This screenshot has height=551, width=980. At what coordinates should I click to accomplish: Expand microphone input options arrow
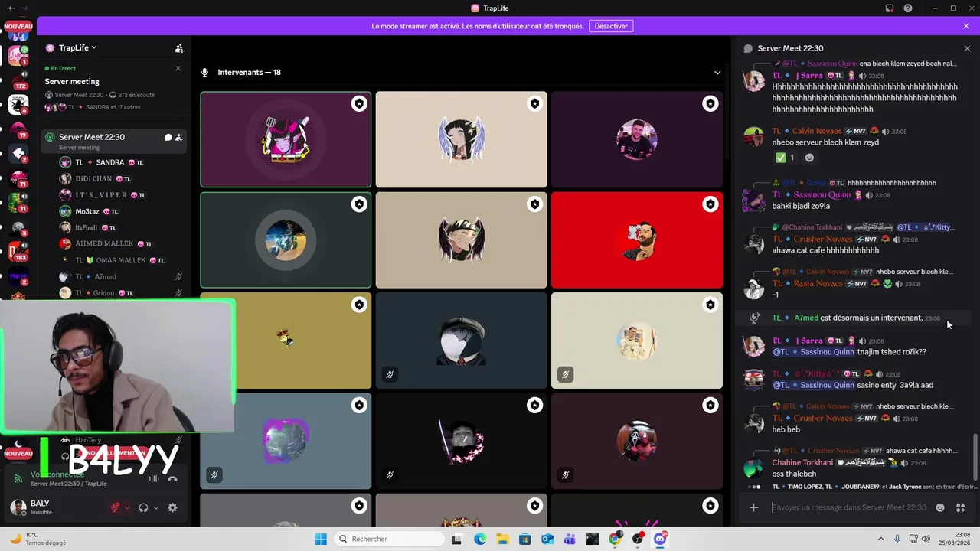coord(127,507)
